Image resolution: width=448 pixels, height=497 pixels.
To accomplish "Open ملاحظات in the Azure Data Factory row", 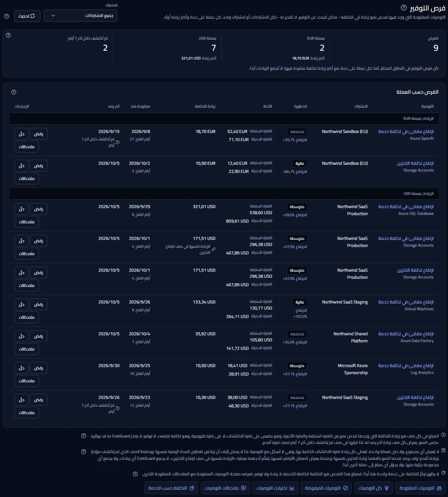I will pos(27,349).
